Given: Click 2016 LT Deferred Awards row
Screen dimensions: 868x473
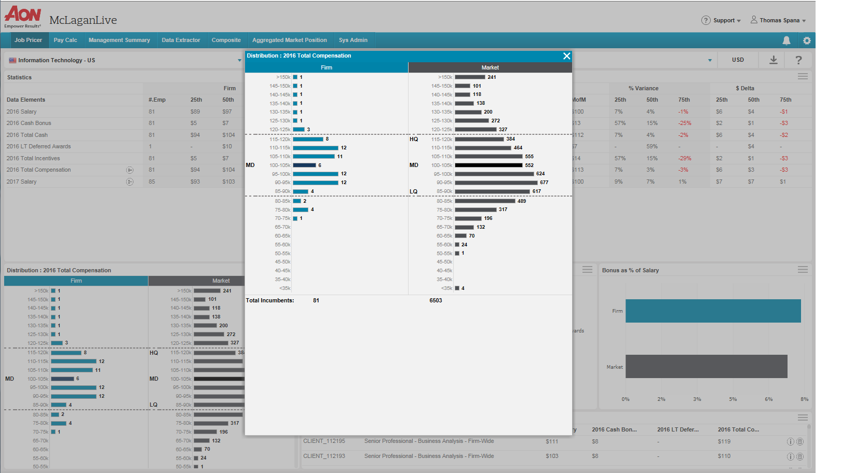Looking at the screenshot, I should pyautogui.click(x=38, y=146).
